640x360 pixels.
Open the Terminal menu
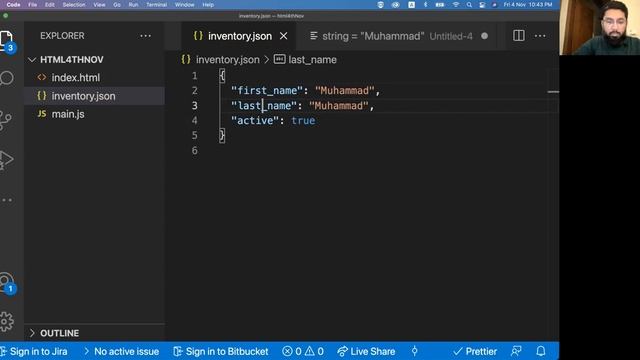click(x=157, y=4)
